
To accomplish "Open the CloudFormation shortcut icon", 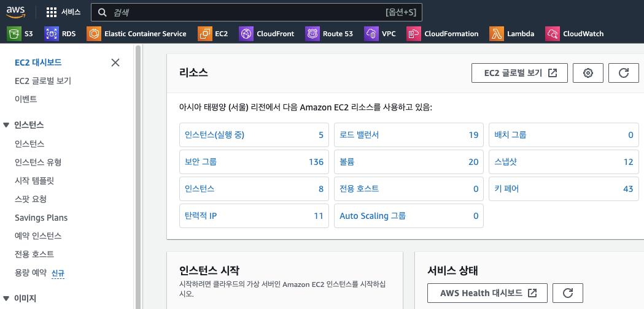I will click(x=414, y=34).
